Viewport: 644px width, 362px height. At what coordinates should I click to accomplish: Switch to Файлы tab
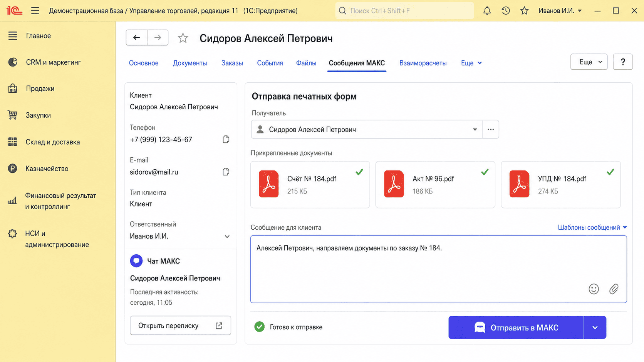coord(306,63)
